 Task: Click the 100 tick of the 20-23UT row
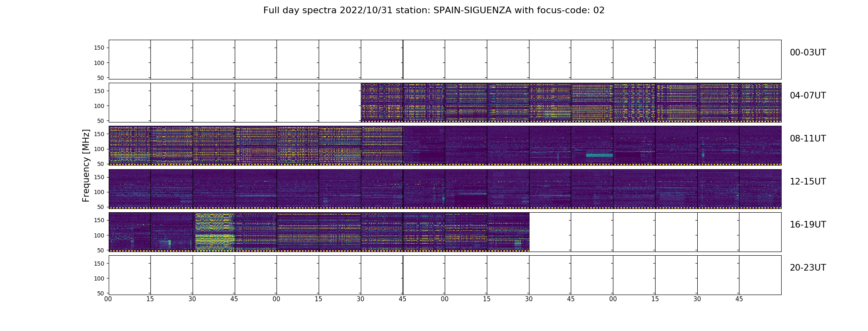100,278
